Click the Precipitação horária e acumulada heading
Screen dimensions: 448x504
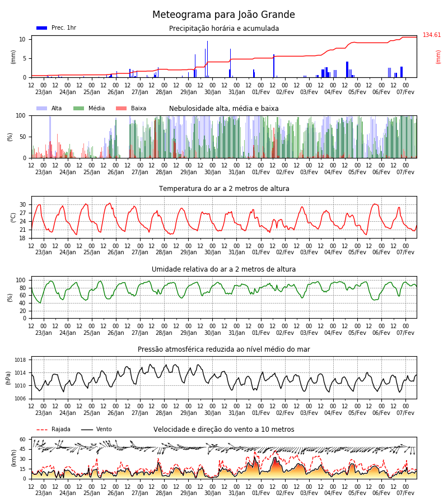click(x=224, y=29)
